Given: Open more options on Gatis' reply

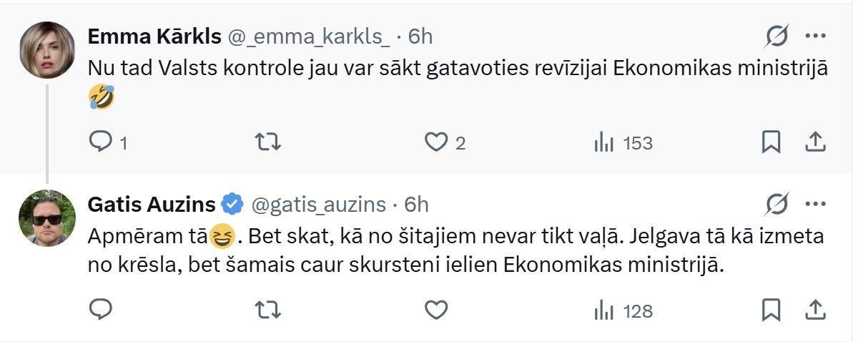Looking at the screenshot, I should pos(816,205).
